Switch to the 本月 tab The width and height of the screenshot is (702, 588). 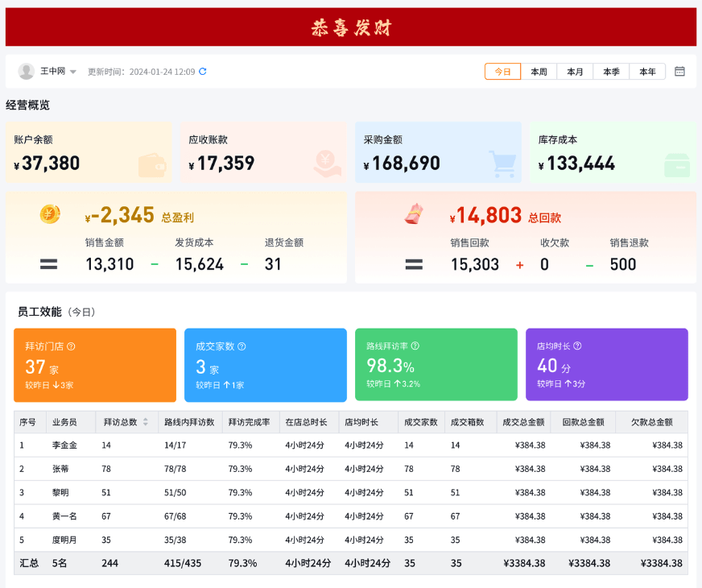[x=575, y=72]
